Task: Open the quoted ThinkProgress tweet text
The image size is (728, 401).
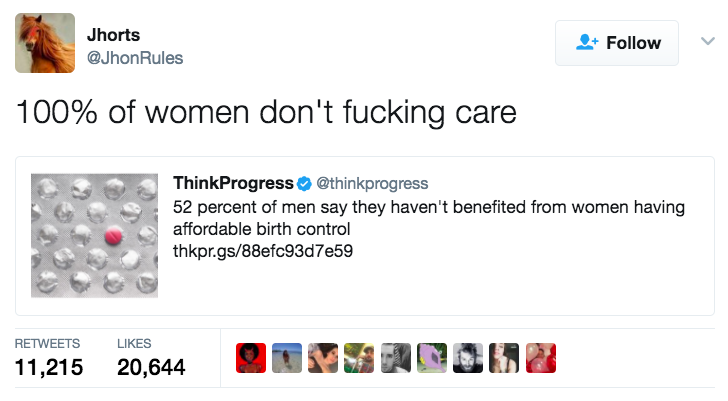Action: pyautogui.click(x=428, y=217)
